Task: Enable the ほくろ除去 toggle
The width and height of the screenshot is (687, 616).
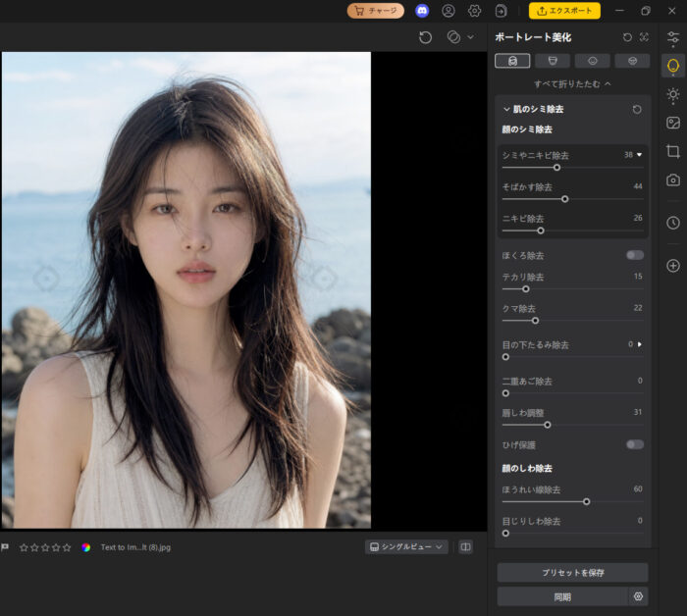Action: point(634,255)
